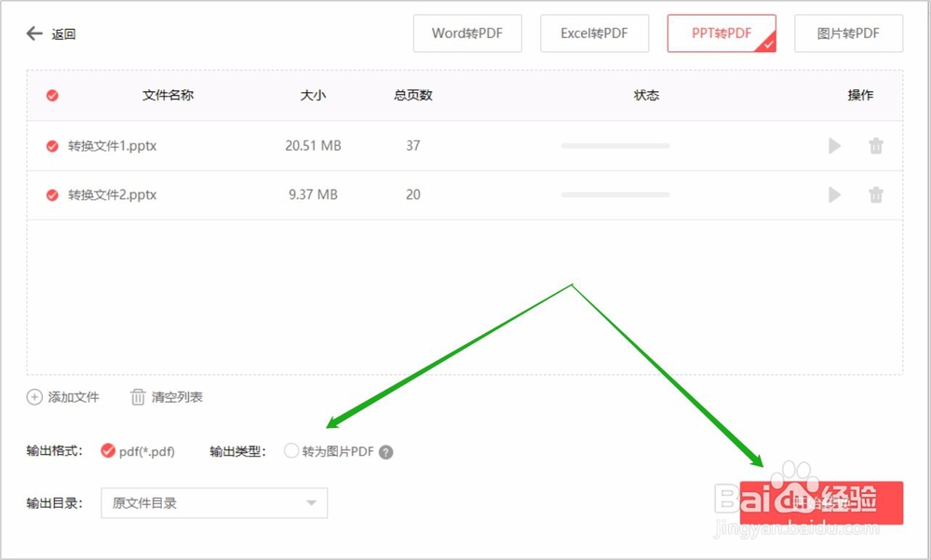The image size is (931, 560).
Task: Click the back arrow beside 返回
Action: [33, 33]
